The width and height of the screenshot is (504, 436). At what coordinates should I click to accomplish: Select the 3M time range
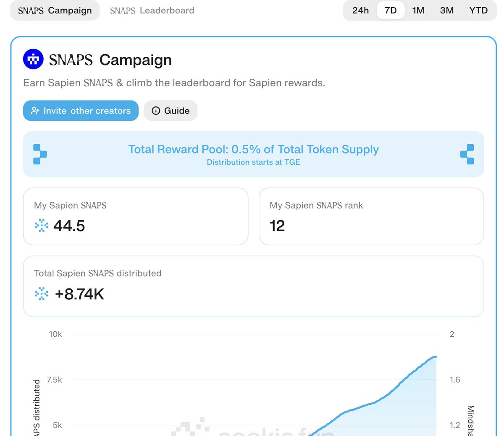(447, 11)
